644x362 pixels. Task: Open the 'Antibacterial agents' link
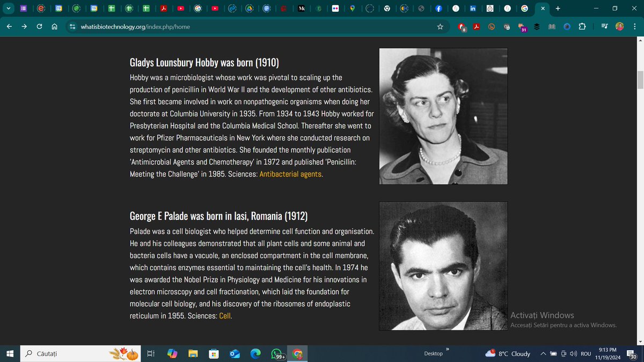pos(290,174)
